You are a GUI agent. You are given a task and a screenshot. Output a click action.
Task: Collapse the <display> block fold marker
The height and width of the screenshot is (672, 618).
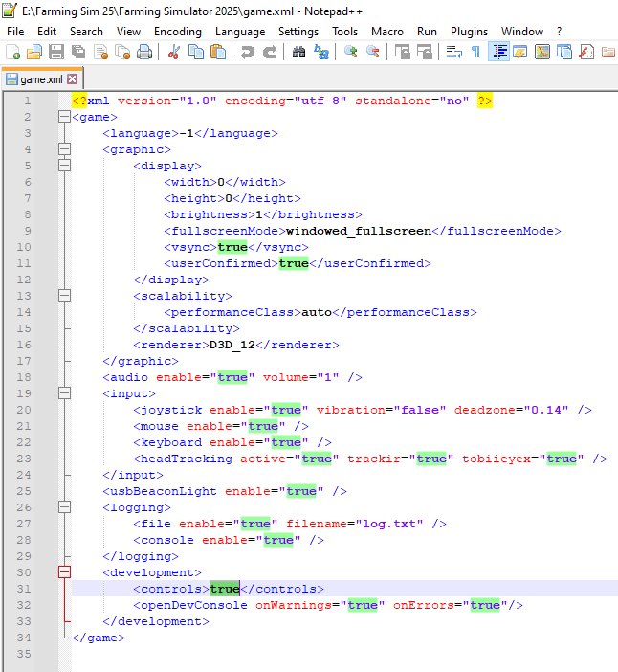coord(64,166)
